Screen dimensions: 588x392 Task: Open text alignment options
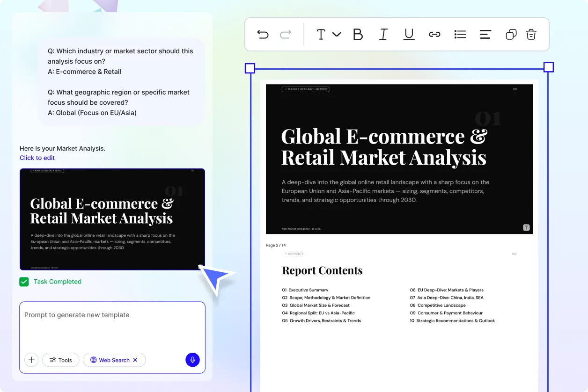point(485,35)
